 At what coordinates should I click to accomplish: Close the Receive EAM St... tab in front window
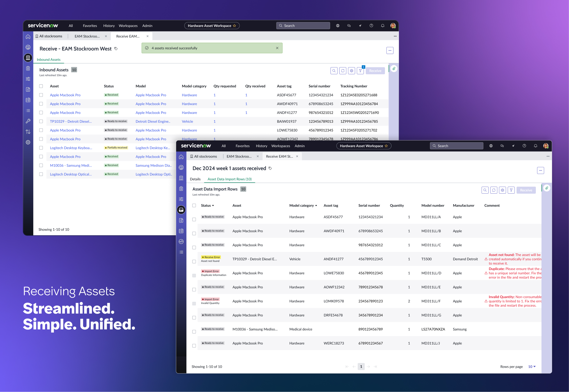pos(297,156)
